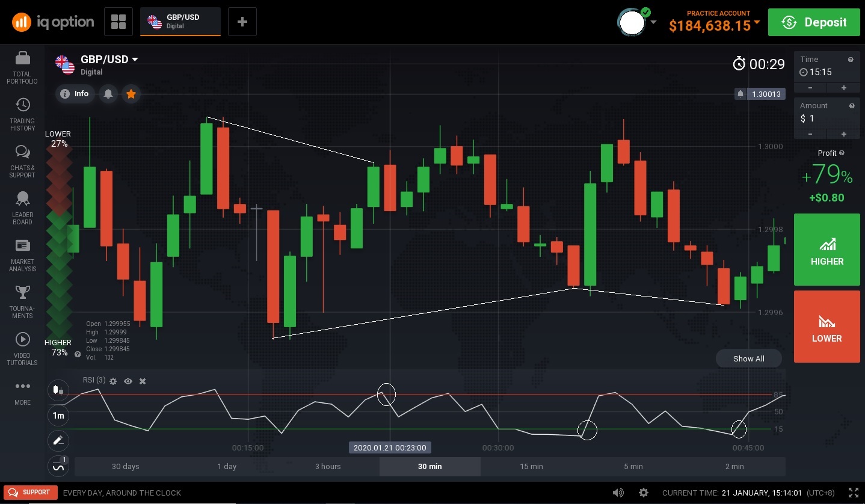
Task: Switch to GBP/USD Digital tab
Action: [180, 22]
